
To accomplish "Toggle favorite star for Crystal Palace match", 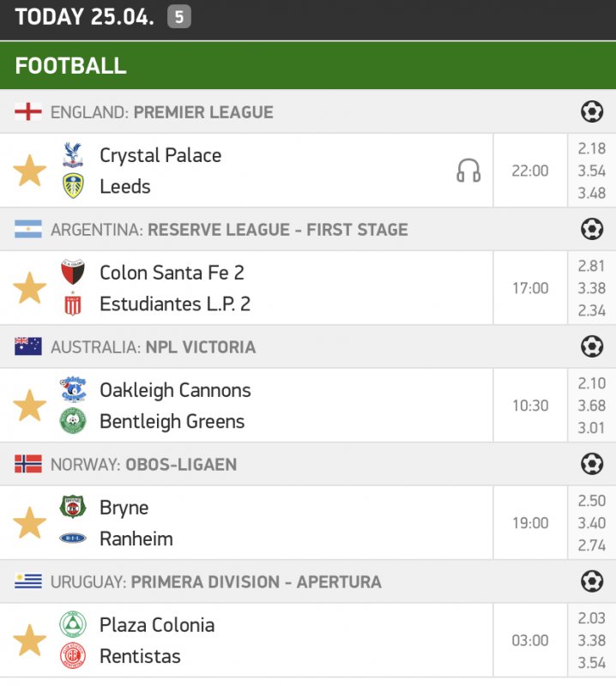I will point(29,171).
